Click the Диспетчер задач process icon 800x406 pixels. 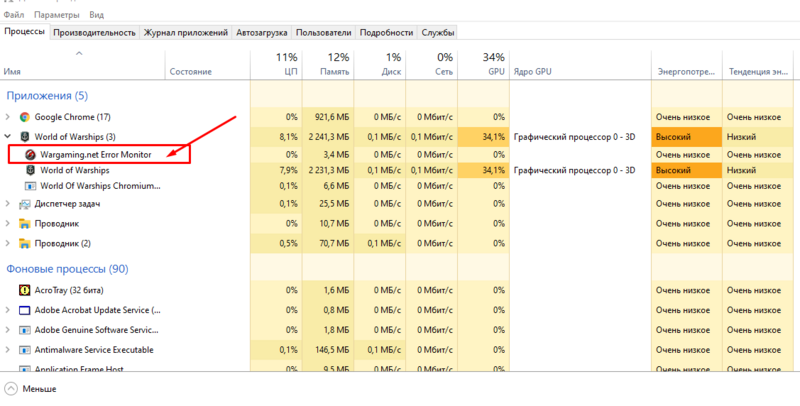(x=24, y=204)
